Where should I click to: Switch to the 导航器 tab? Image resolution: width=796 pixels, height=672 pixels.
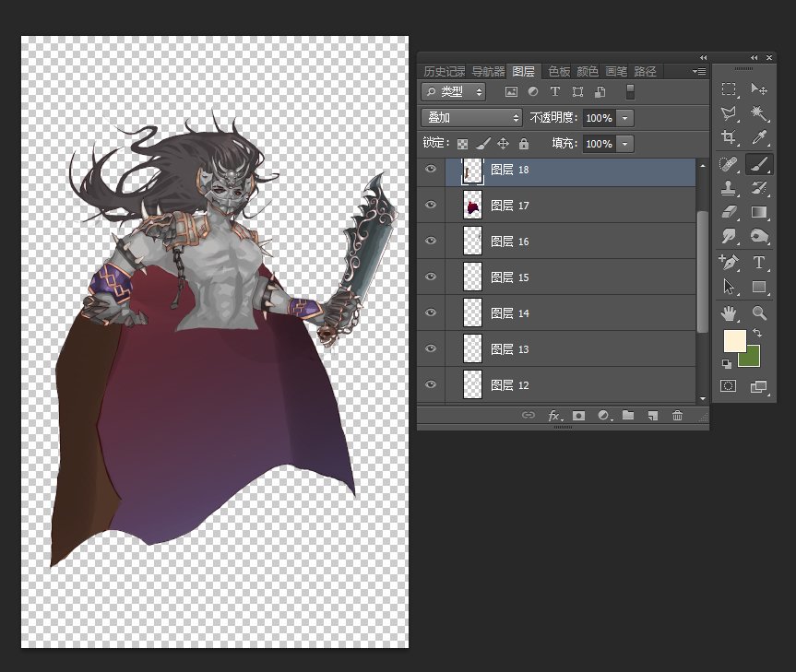coord(488,72)
